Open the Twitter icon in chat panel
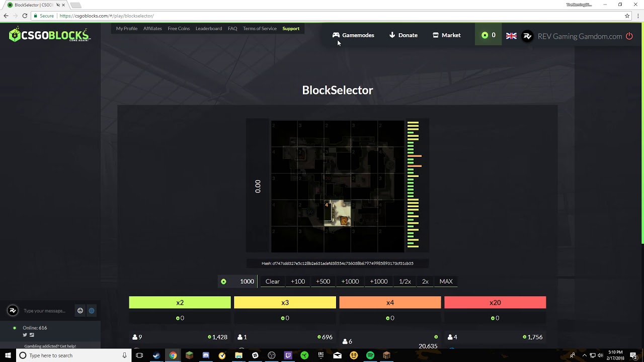This screenshot has height=362, width=644. point(25,335)
